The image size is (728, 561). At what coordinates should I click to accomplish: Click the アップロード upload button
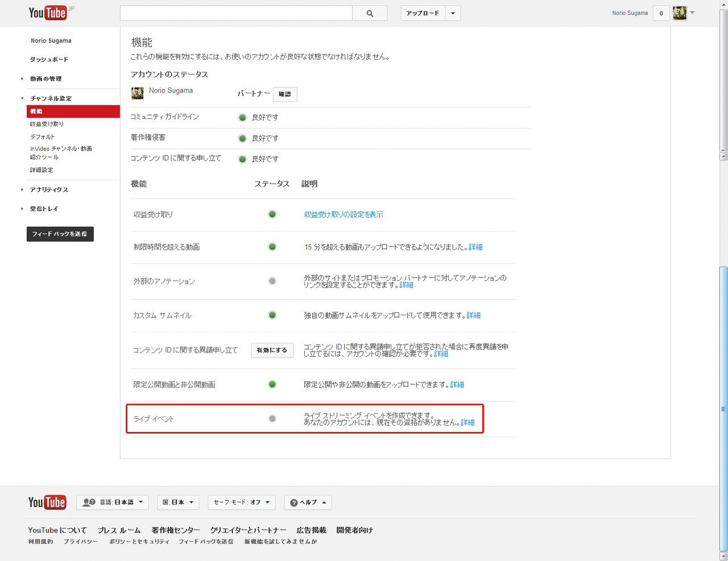423,13
